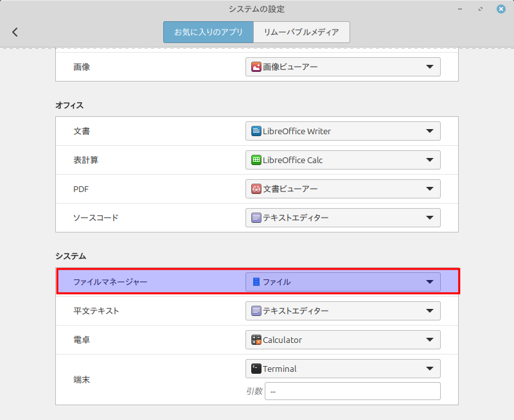
Task: Click the text editor icon for 平文テキスト
Action: click(256, 311)
